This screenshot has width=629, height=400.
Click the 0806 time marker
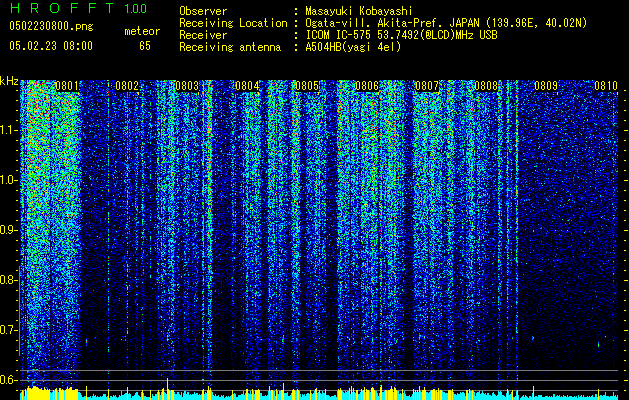[x=367, y=86]
